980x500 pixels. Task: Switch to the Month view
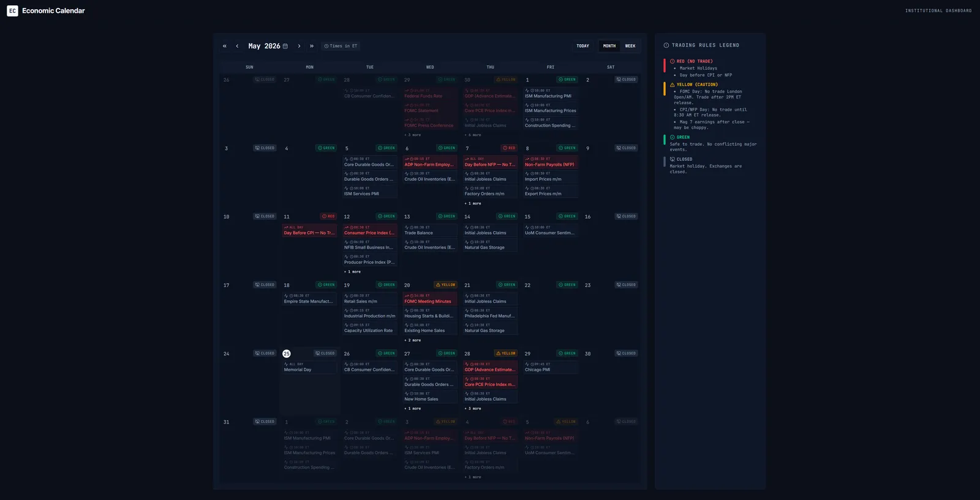(x=609, y=46)
